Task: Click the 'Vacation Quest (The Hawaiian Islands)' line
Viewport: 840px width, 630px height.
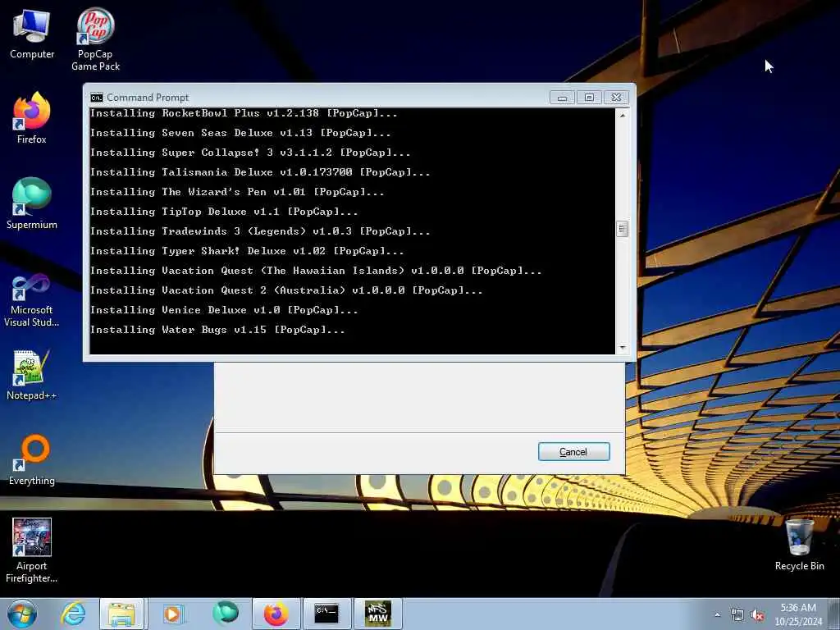Action: point(316,271)
